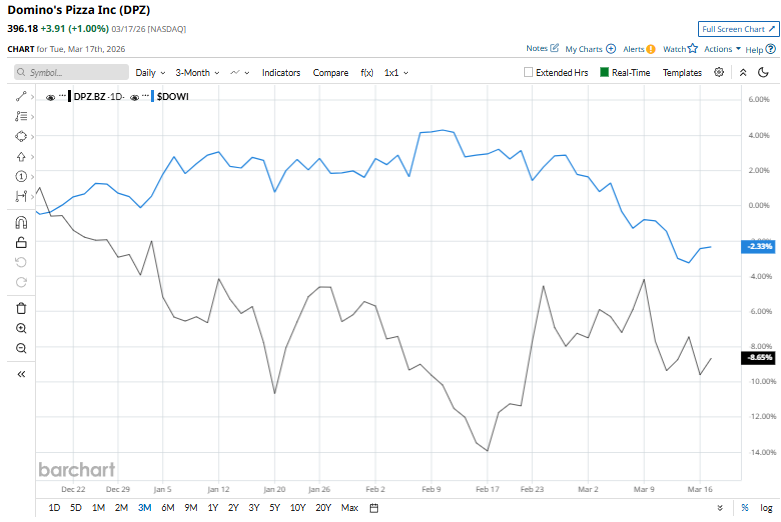Image resolution: width=781 pixels, height=522 pixels.
Task: Enable the magnet snap tool
Action: pos(21,222)
